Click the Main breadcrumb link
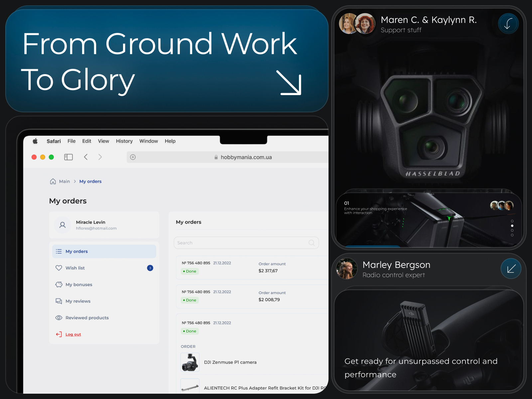The image size is (532, 399). click(64, 181)
